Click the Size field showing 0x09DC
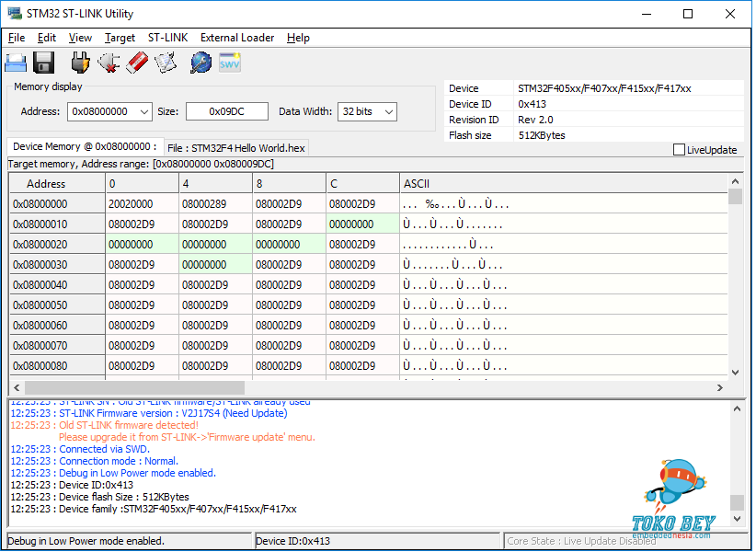 [226, 112]
